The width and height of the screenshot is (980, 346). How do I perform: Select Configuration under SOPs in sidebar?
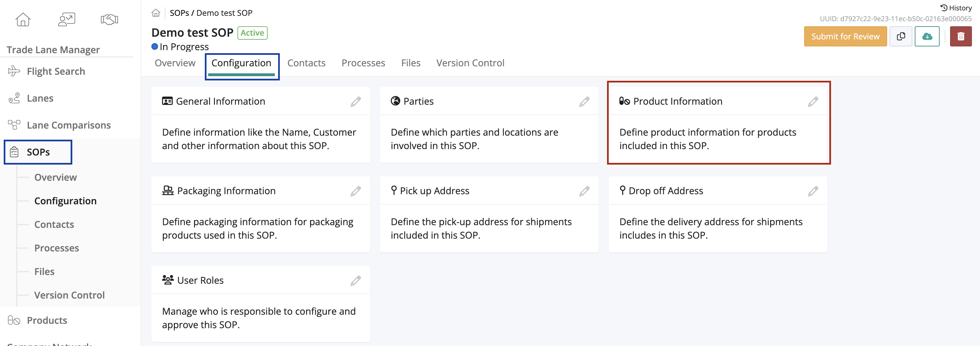point(66,201)
